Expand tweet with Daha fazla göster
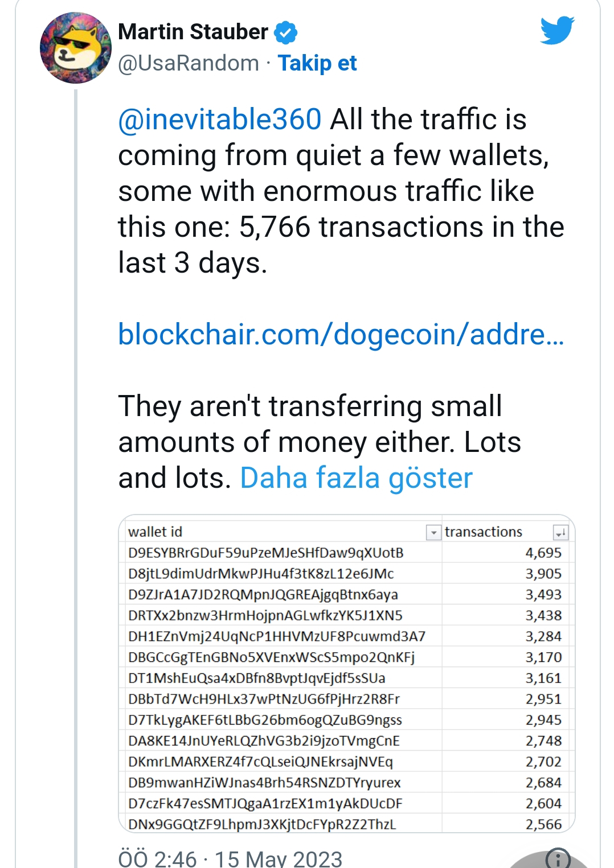Screen dimensions: 614x868 (356, 478)
